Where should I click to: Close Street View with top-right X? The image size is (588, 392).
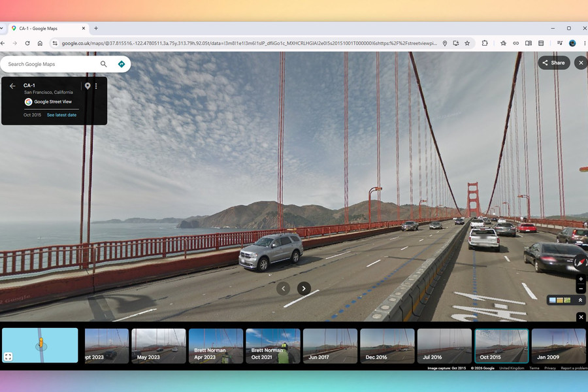pos(581,63)
